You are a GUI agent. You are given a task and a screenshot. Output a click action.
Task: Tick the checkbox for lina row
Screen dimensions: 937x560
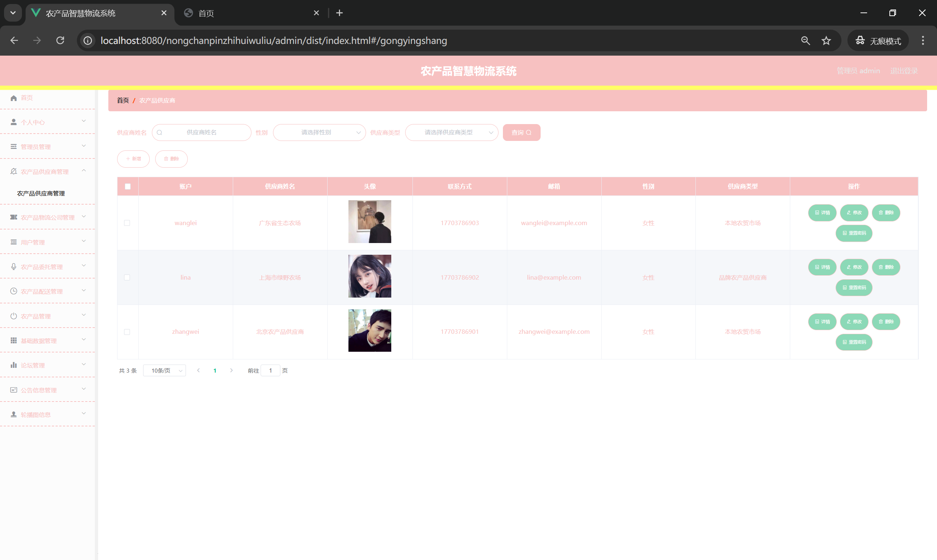coord(127,277)
